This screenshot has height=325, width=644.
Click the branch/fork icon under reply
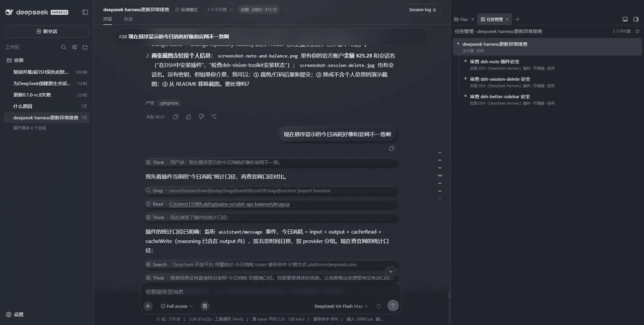[x=214, y=117]
